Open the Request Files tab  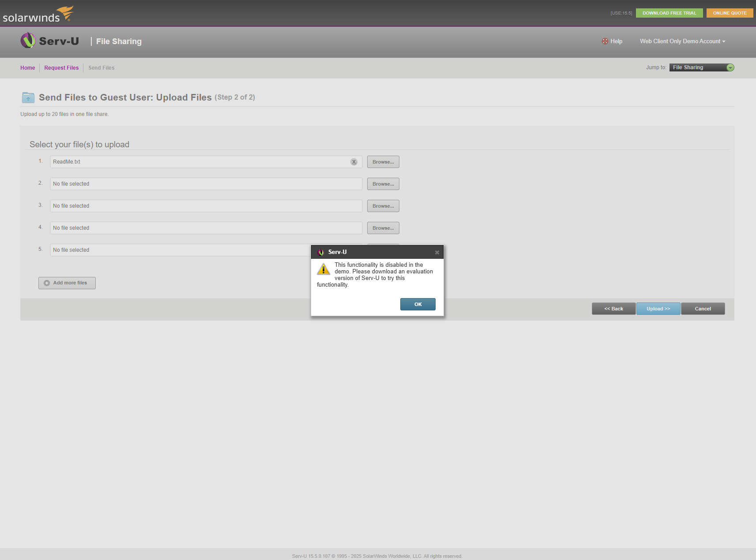pyautogui.click(x=61, y=68)
